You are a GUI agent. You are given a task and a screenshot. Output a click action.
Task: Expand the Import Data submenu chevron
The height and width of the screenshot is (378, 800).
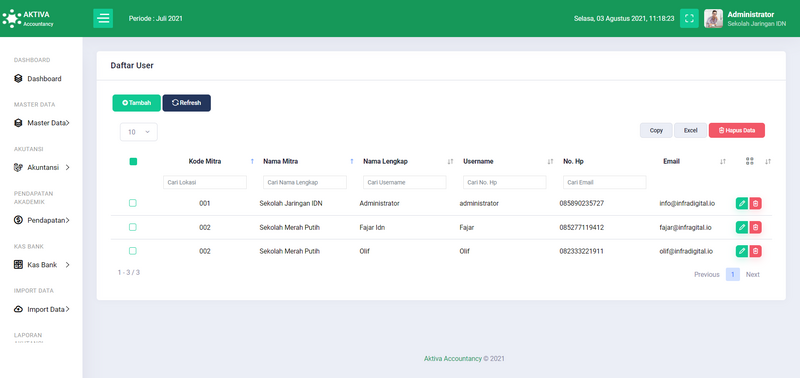(68, 309)
